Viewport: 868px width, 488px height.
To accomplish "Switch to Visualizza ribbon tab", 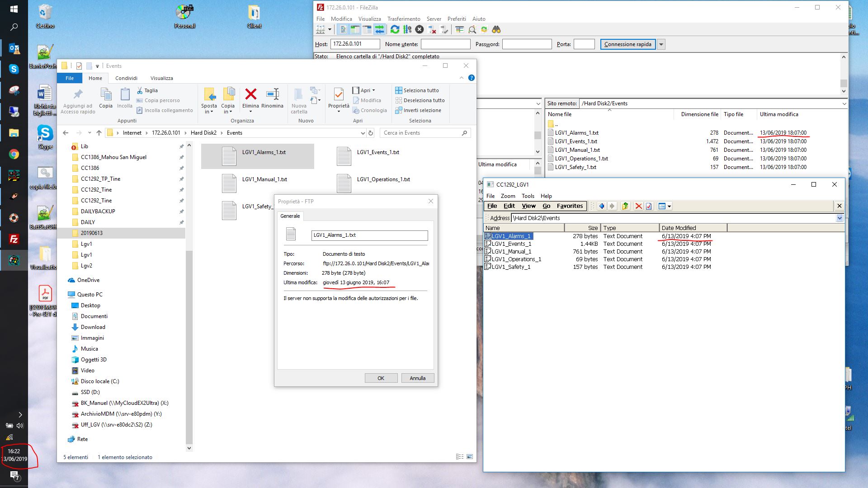I will [x=162, y=78].
